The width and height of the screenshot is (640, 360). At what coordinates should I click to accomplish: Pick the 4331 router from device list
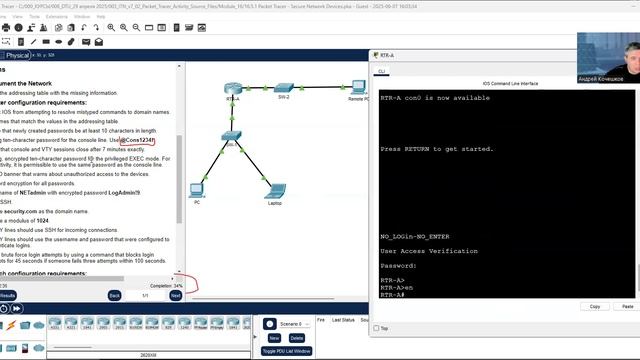click(55, 324)
